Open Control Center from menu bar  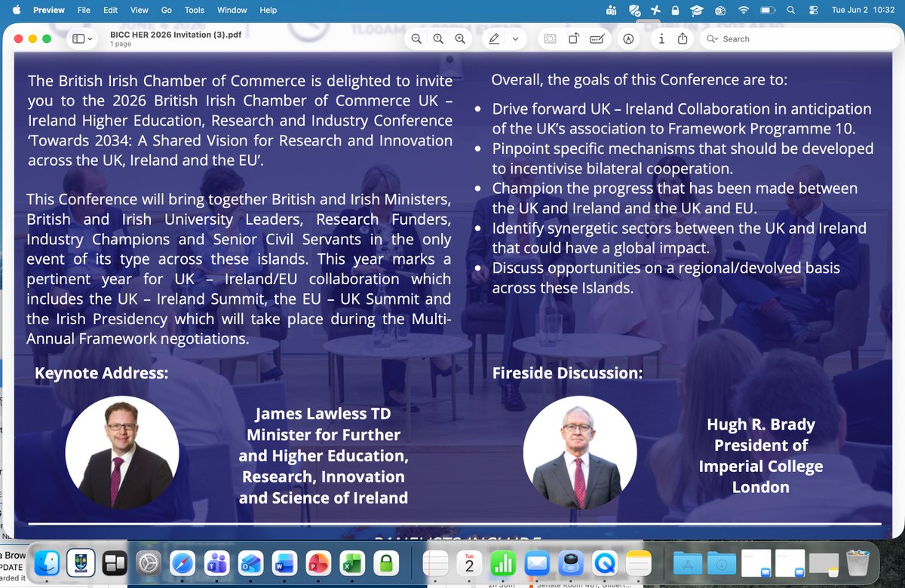[813, 10]
